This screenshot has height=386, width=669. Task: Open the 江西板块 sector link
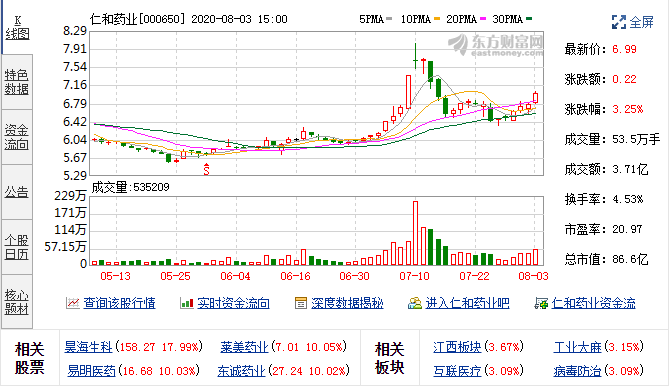click(457, 347)
